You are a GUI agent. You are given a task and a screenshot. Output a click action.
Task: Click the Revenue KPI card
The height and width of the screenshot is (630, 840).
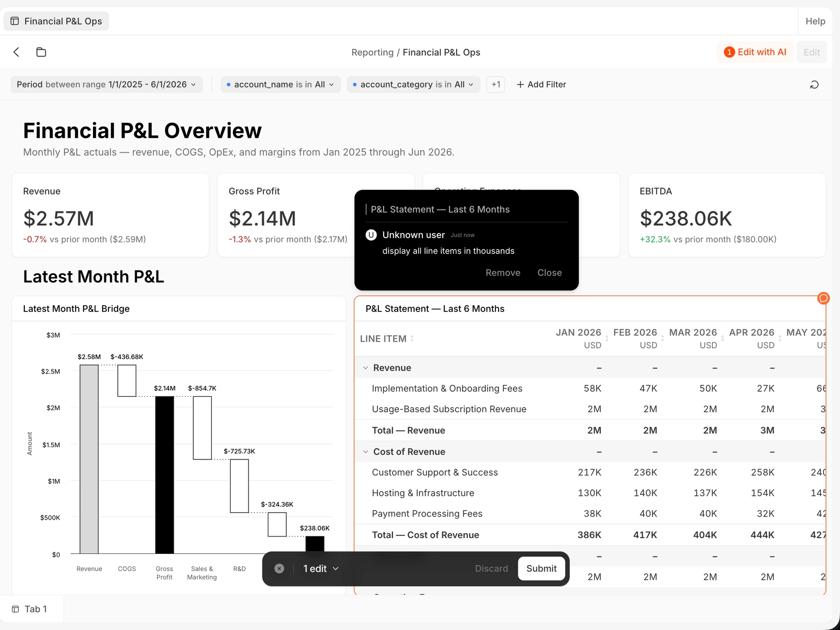point(110,215)
